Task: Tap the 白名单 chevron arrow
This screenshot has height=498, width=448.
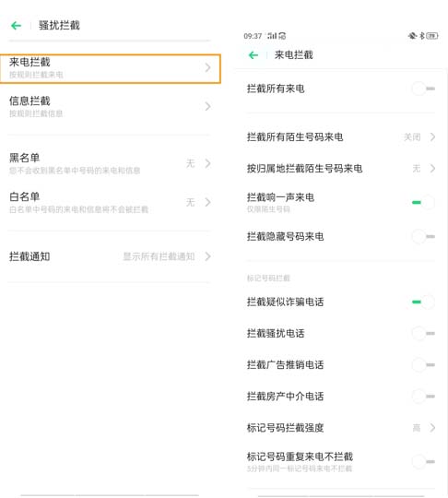Action: click(x=207, y=202)
